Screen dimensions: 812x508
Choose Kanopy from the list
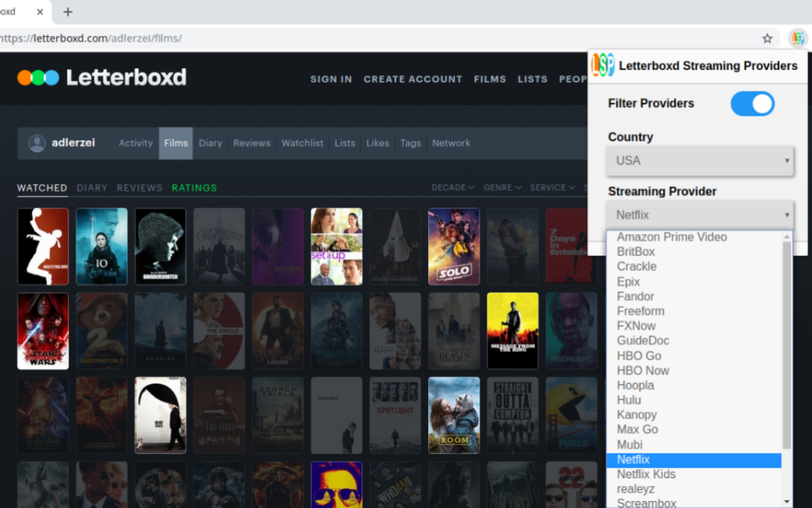click(x=694, y=415)
